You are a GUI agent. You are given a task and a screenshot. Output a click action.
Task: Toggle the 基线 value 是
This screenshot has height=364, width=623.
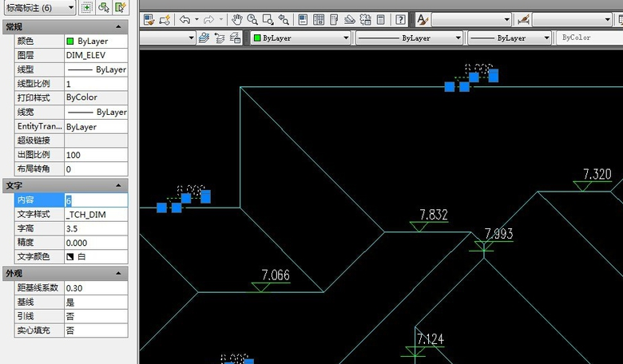click(x=96, y=303)
